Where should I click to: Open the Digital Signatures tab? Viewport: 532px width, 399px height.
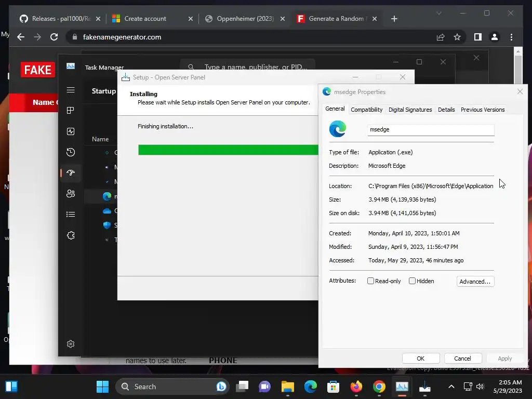410,110
